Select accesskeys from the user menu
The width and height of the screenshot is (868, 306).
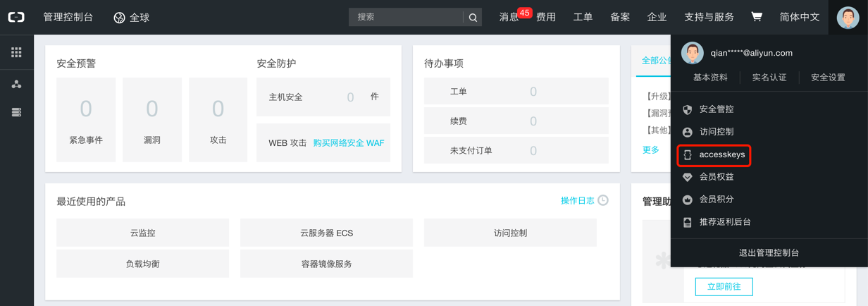click(x=721, y=154)
